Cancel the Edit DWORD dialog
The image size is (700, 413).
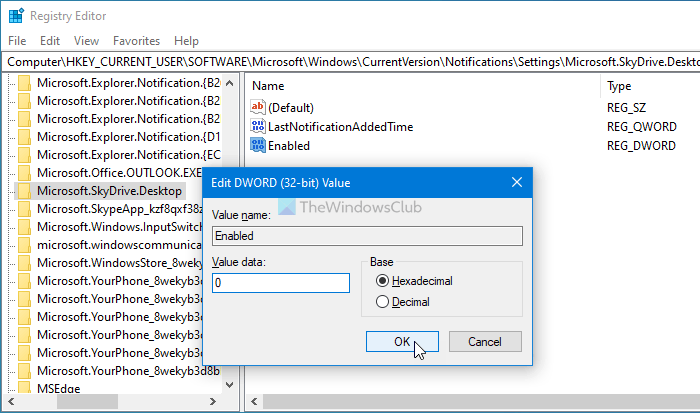tap(485, 342)
